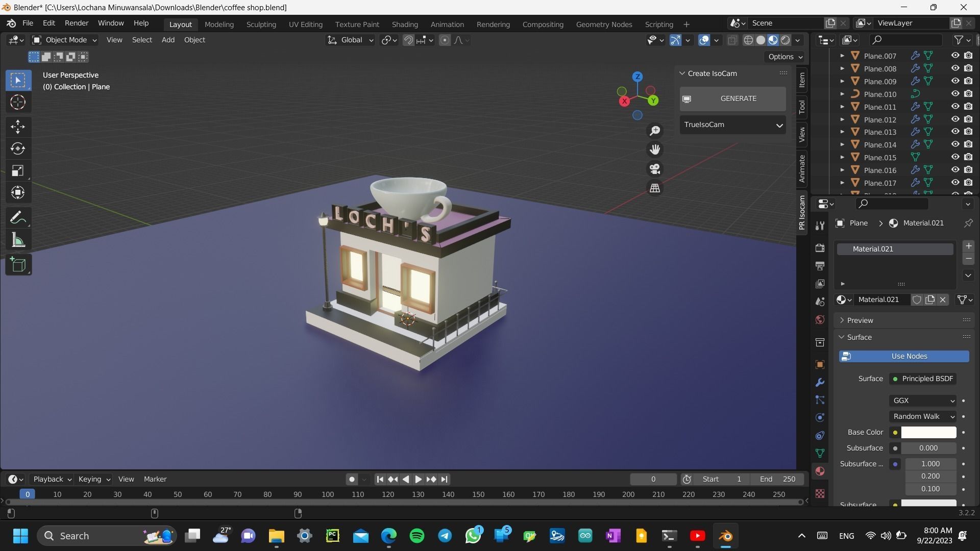Switch to the Shading workspace tab

pyautogui.click(x=405, y=24)
